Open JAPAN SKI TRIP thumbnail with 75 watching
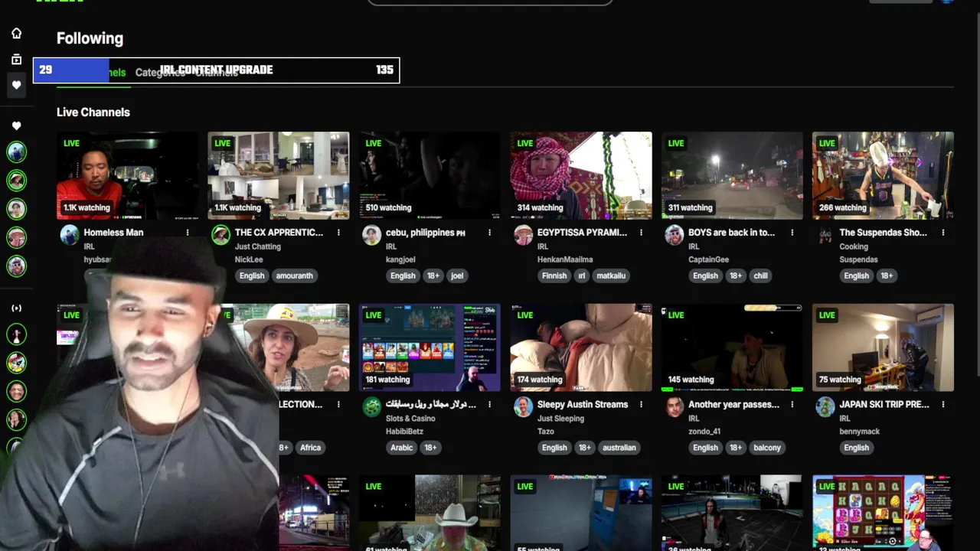This screenshot has width=980, height=551. (x=883, y=347)
